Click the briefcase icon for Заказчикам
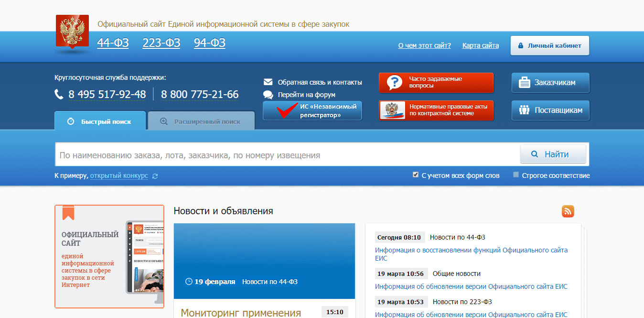This screenshot has width=644, height=318. tap(524, 83)
